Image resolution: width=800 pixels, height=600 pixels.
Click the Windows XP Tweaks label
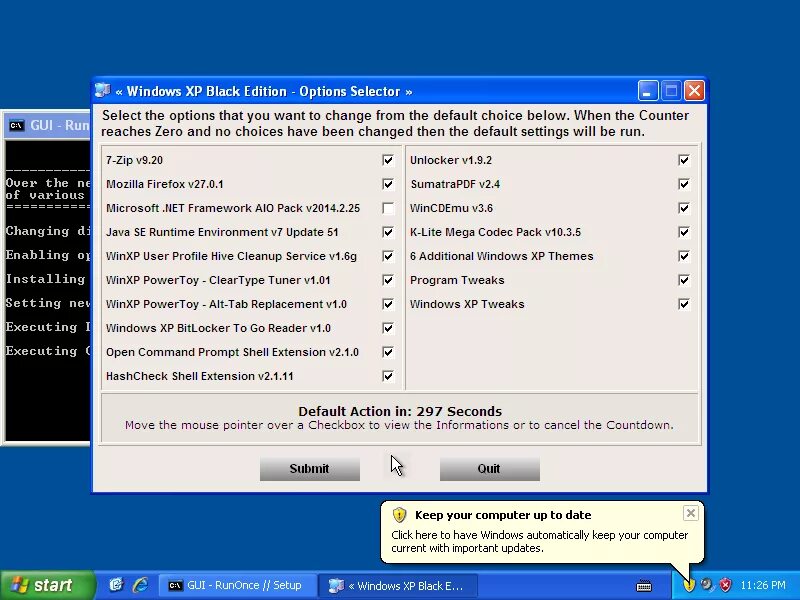pyautogui.click(x=467, y=304)
